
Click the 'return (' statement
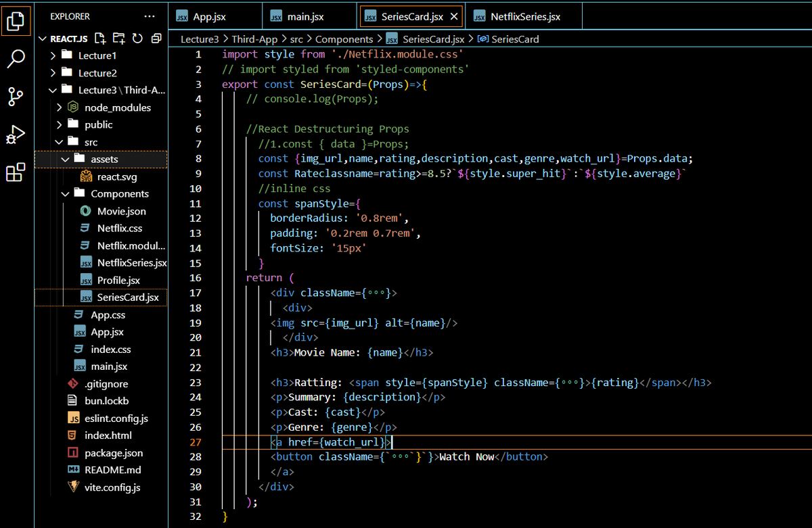(271, 278)
